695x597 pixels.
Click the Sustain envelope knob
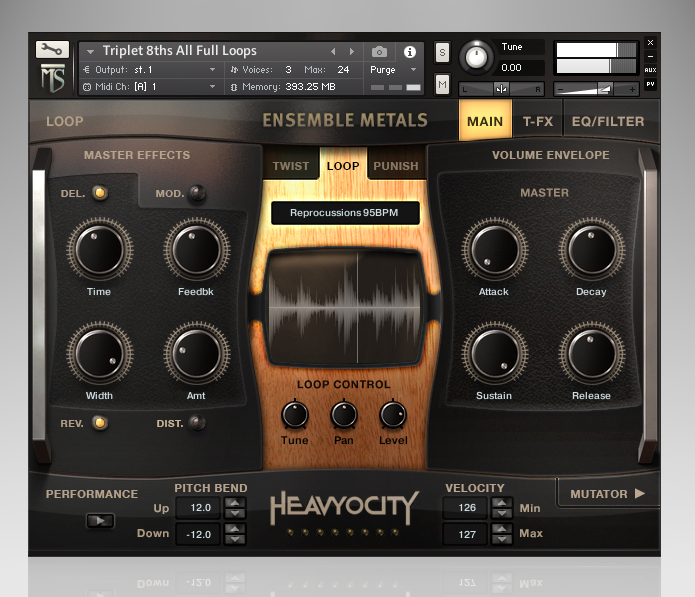tap(495, 355)
